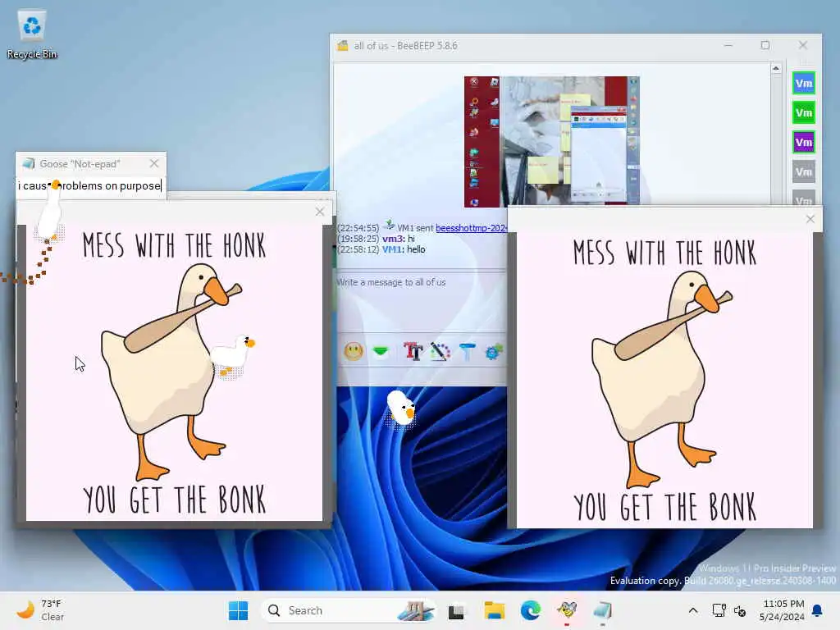Select the blue Vm user avatar
Image resolution: width=840 pixels, height=630 pixels.
point(804,83)
